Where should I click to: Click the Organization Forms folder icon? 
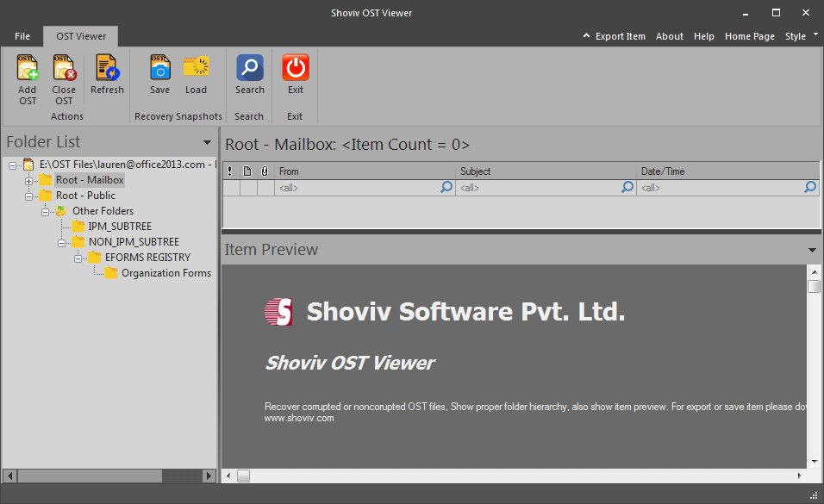(x=110, y=273)
